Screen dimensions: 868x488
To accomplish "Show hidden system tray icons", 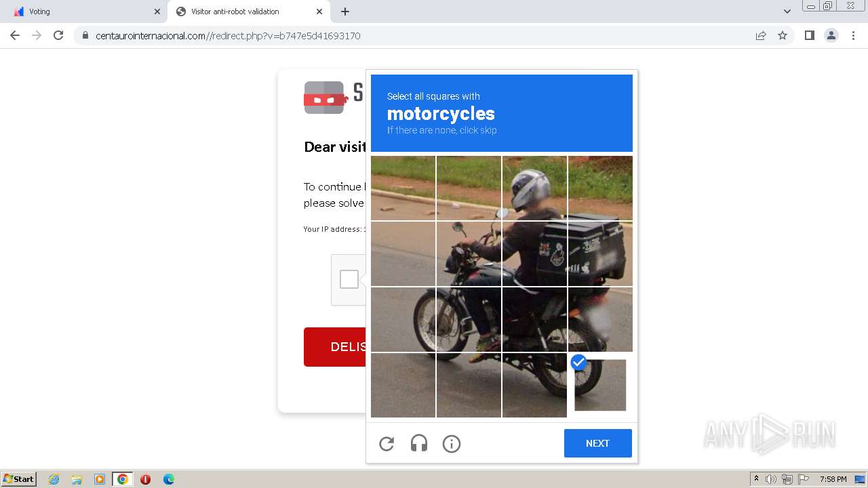I will point(756,479).
